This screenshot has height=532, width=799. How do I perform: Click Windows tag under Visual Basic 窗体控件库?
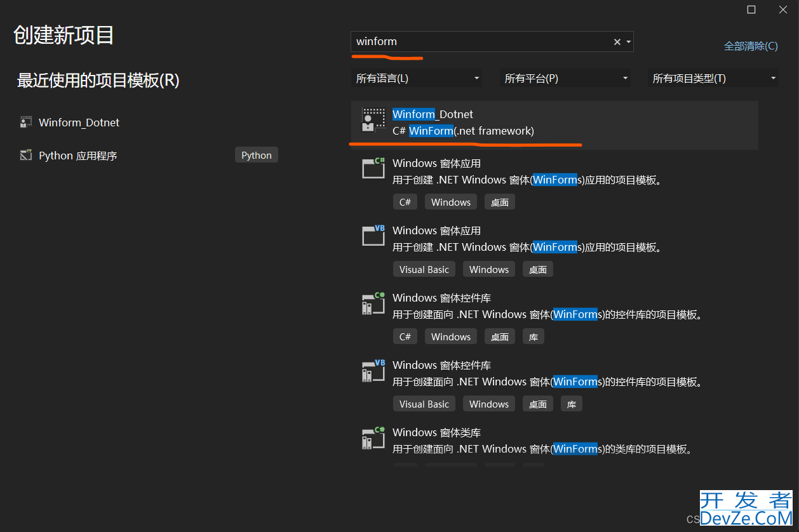(x=489, y=404)
